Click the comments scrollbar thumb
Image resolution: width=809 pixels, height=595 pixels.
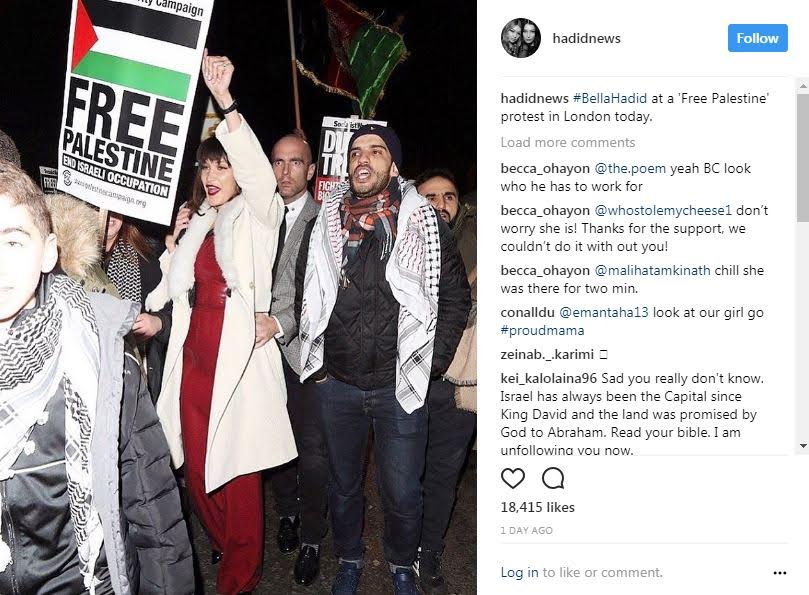(x=802, y=158)
